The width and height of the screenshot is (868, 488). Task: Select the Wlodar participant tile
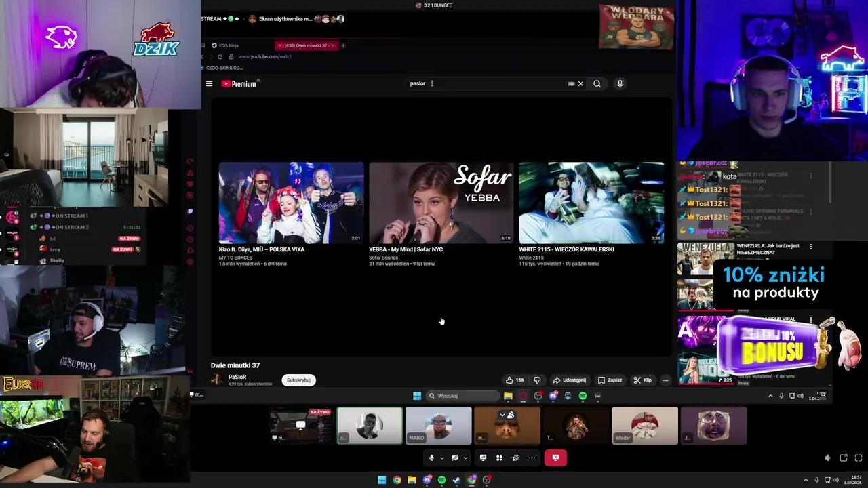(644, 426)
